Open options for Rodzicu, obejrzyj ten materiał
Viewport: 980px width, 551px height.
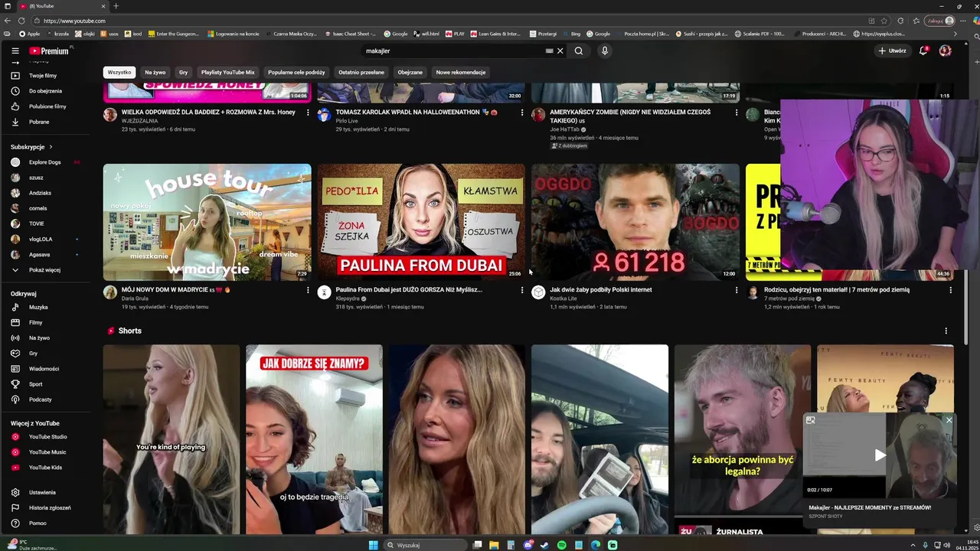951,290
